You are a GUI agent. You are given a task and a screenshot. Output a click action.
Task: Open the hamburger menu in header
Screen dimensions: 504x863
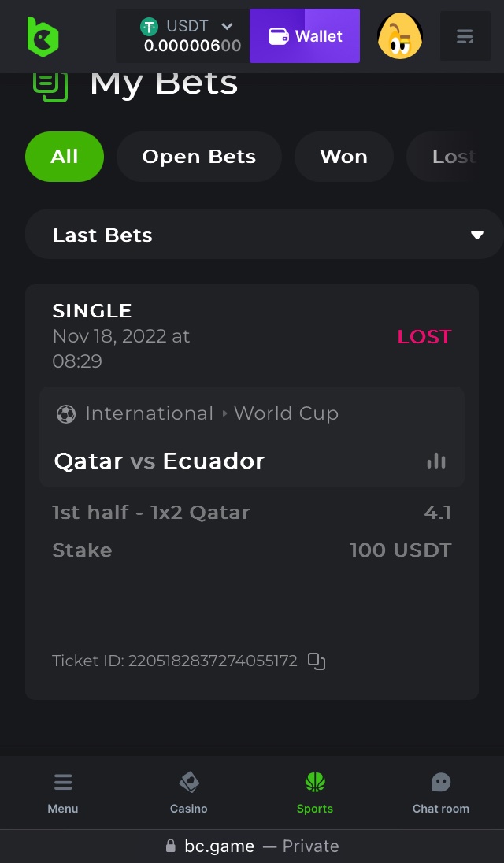pyautogui.click(x=465, y=36)
